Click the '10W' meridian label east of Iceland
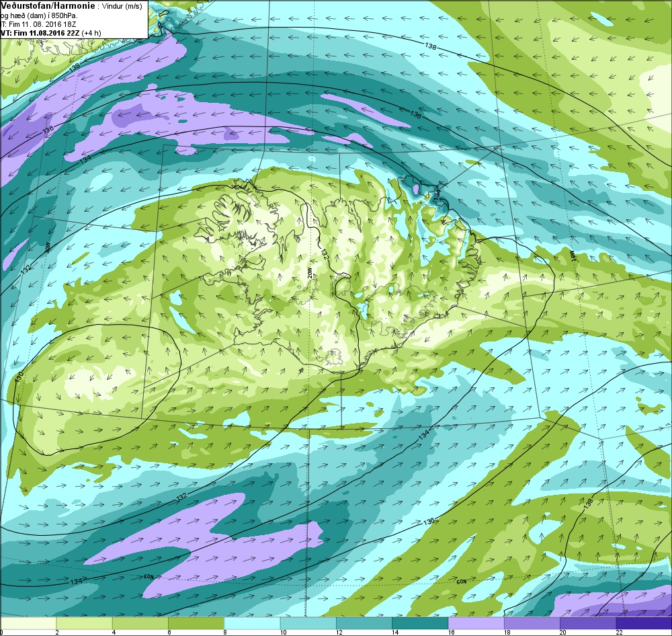 (x=572, y=255)
